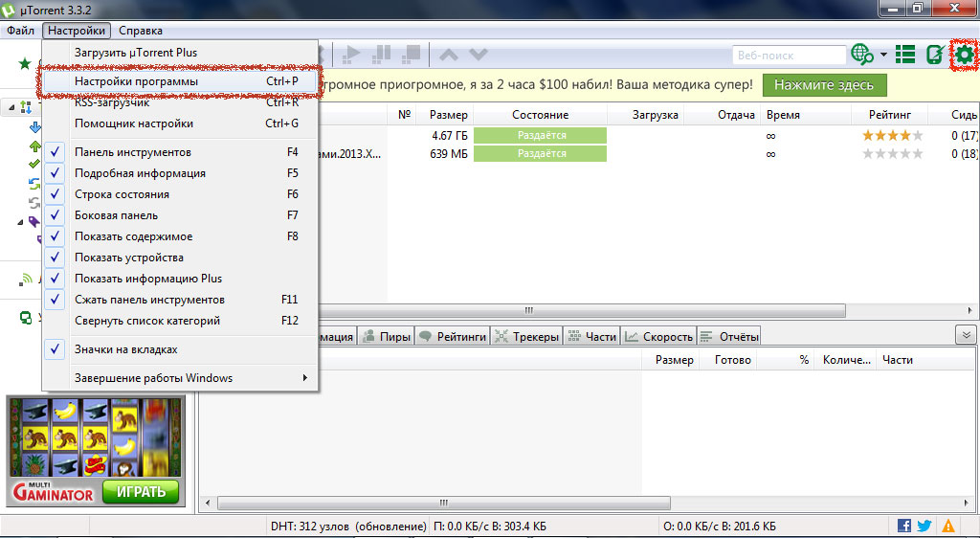
Task: Click the Нажмите здесь green button
Action: 824,85
